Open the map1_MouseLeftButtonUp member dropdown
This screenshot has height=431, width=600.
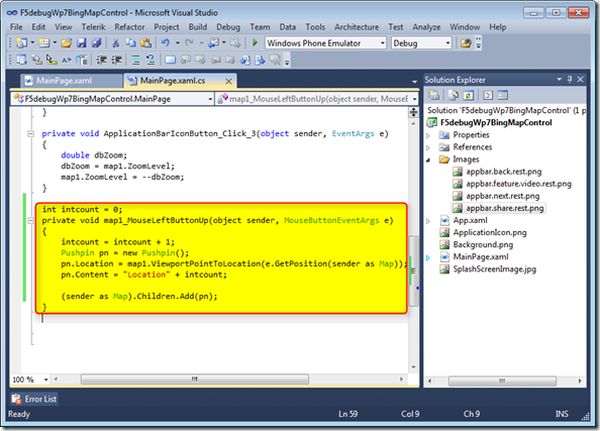click(414, 99)
